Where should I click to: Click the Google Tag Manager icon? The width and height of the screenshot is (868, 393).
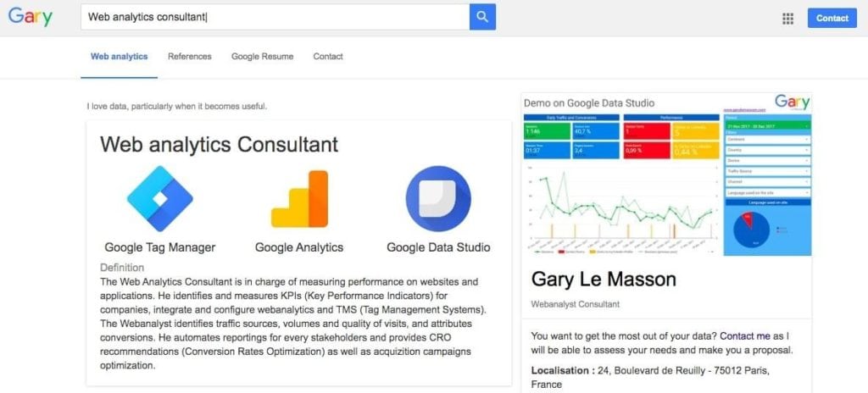tap(159, 199)
